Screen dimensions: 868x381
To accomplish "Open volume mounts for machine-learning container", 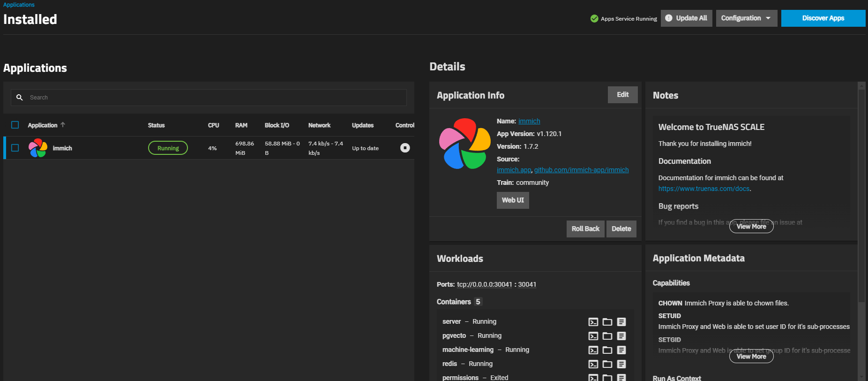I will click(x=607, y=350).
